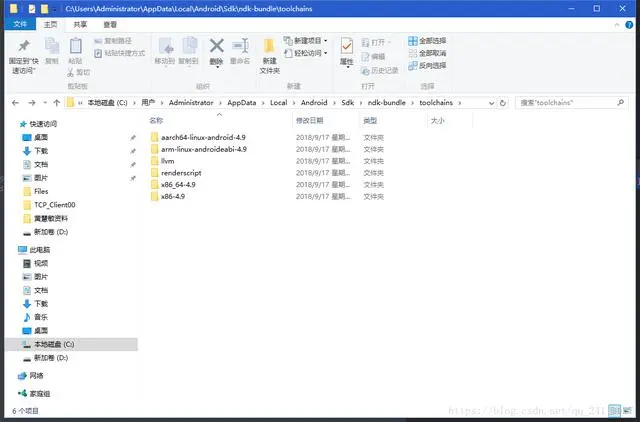
Task: Click Administrator in the breadcrumb path
Action: pyautogui.click(x=191, y=103)
